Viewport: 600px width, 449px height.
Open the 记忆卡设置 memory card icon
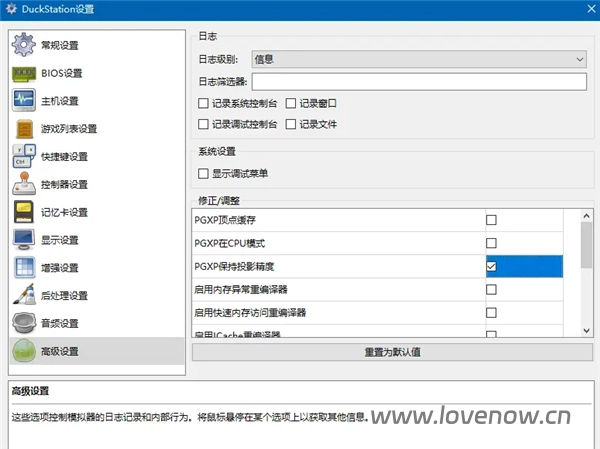coord(24,212)
